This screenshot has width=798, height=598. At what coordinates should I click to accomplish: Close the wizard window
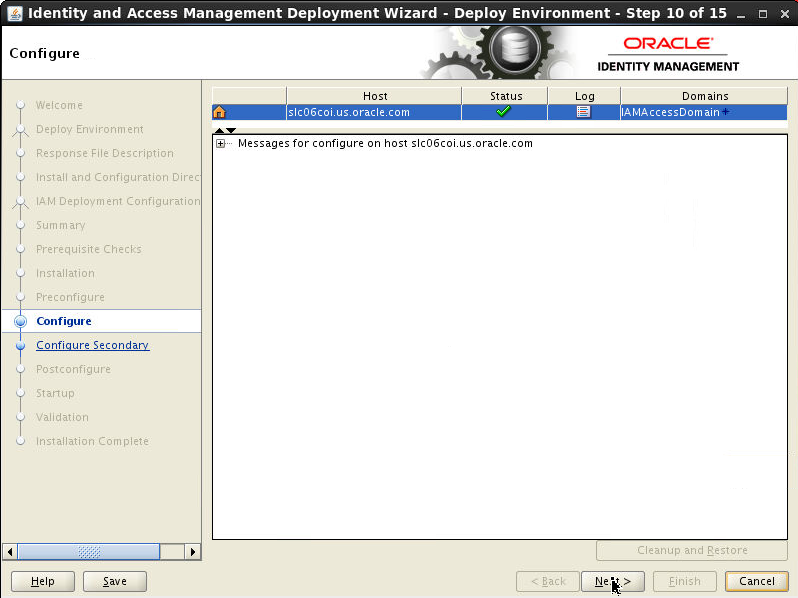coord(785,14)
